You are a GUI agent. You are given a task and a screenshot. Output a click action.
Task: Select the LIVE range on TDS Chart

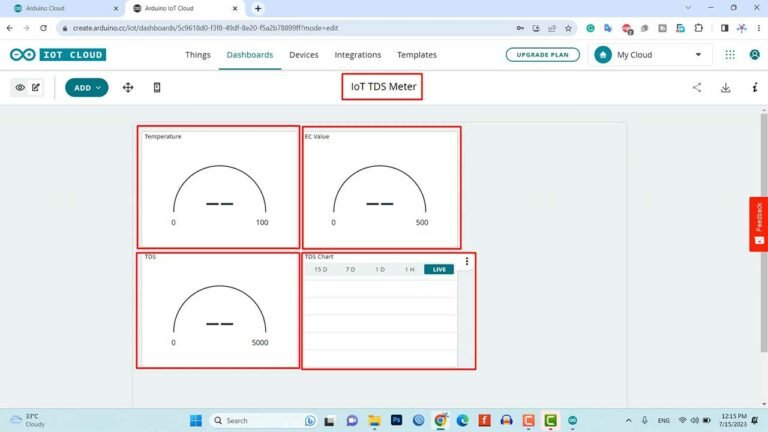pos(439,270)
